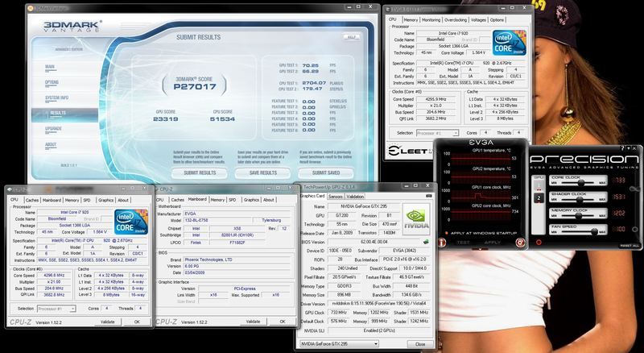Click the 3DMark Vantage logo
The height and width of the screenshot is (353, 644).
pos(72,27)
